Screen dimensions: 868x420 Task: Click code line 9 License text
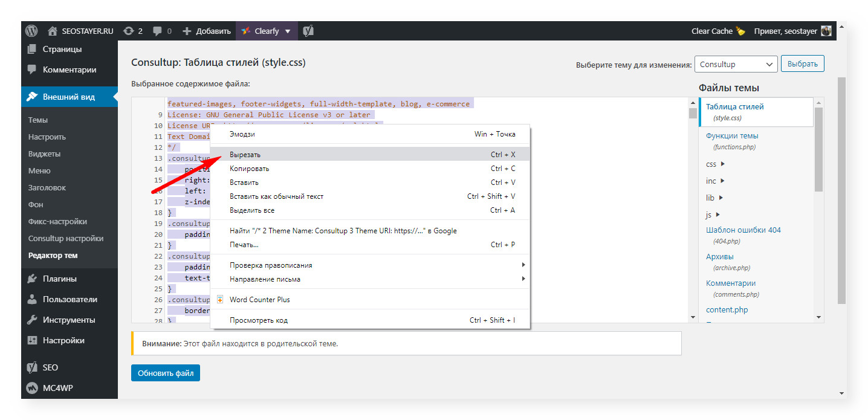point(270,115)
